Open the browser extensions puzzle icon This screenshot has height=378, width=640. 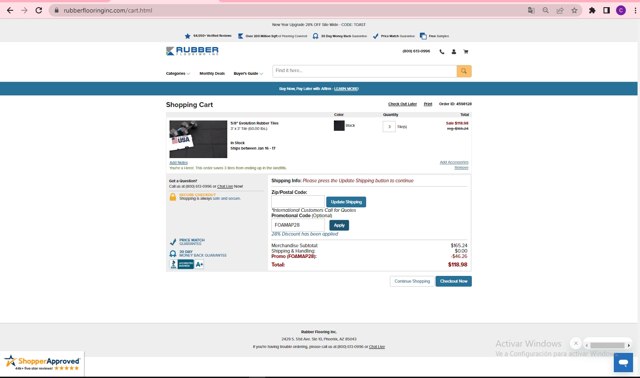(592, 10)
